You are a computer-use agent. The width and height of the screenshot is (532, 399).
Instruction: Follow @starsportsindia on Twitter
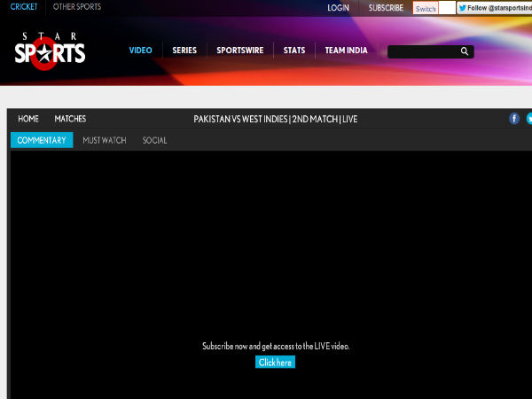(495, 8)
